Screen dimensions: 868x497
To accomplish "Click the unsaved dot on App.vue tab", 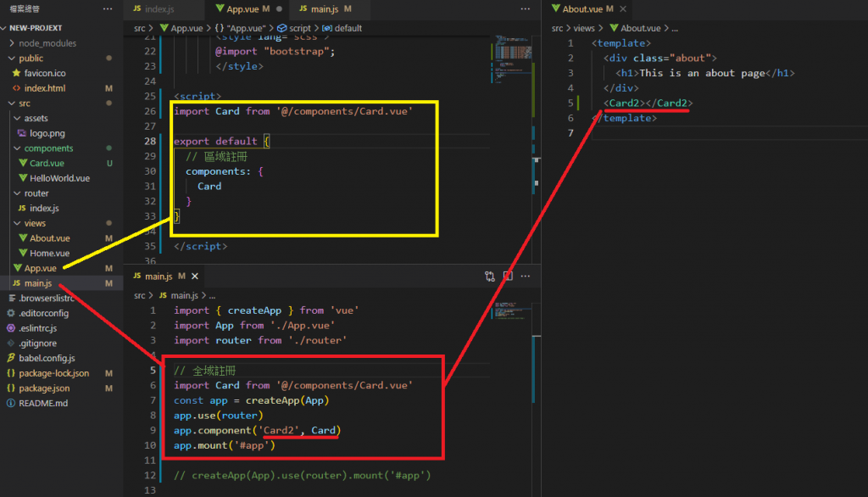I will coord(279,8).
